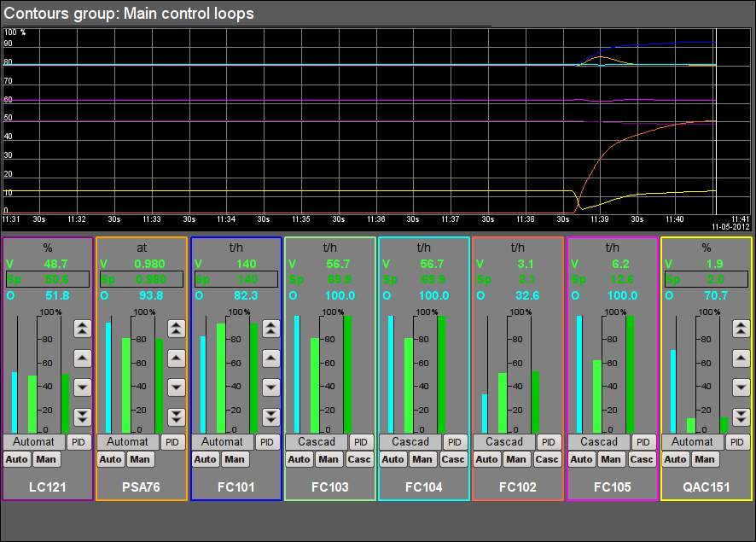Select LC121 setpoint field 50.6

[x=48, y=279]
